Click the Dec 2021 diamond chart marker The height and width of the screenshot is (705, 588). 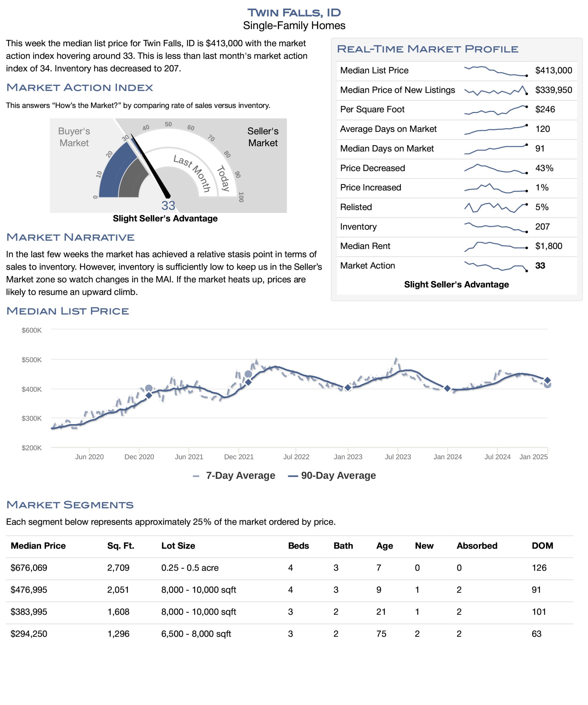tap(248, 382)
